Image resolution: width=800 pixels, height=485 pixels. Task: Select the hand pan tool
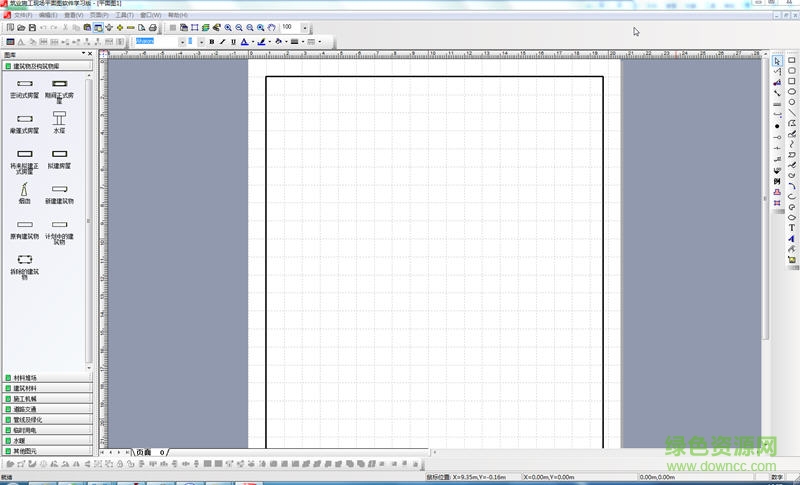[271, 28]
